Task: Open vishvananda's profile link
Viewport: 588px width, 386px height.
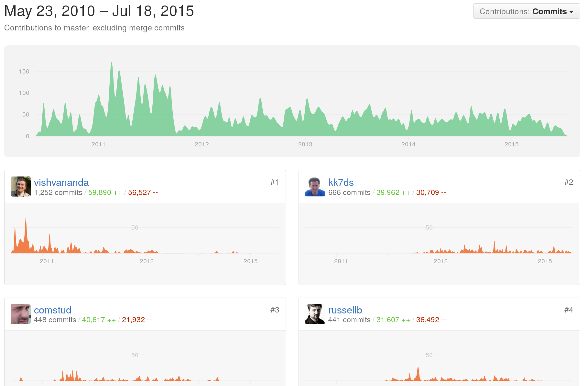Action: click(61, 183)
